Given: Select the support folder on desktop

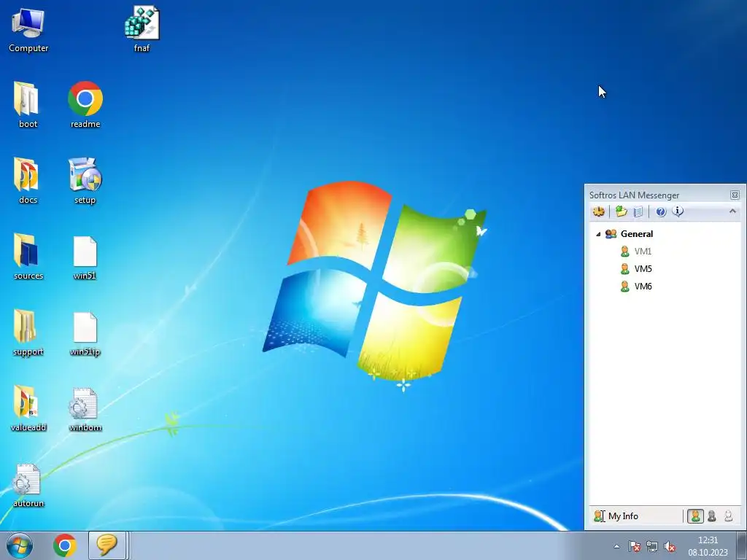Looking at the screenshot, I should 28,332.
